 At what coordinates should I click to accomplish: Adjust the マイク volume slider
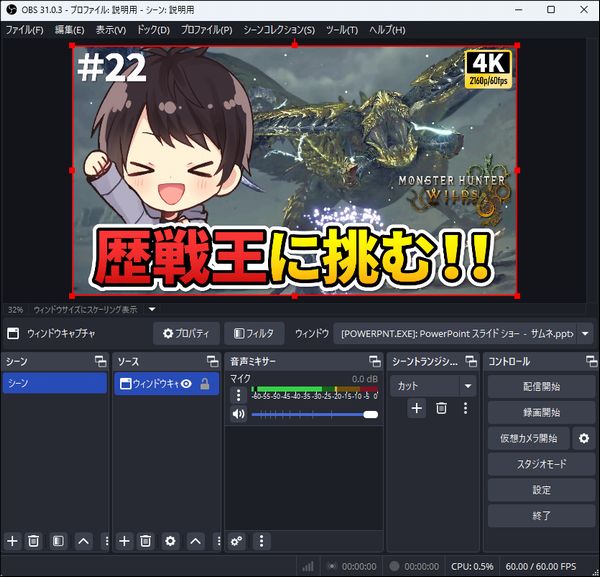pos(315,414)
